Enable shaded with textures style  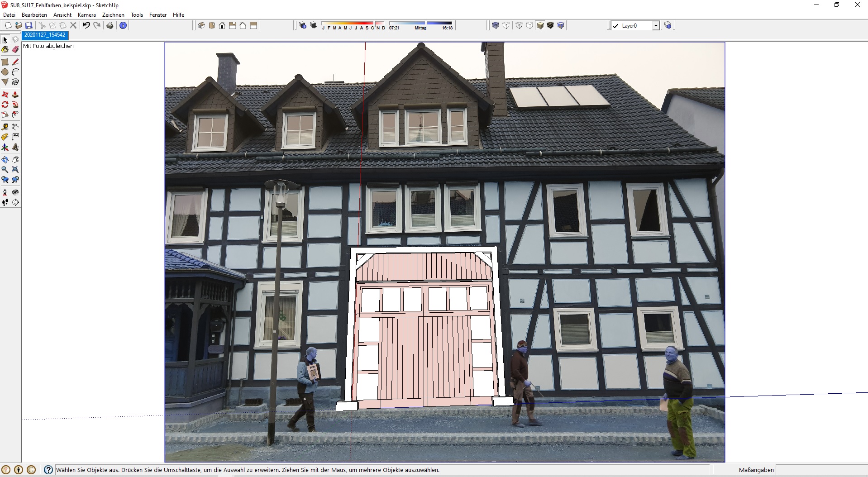click(550, 26)
